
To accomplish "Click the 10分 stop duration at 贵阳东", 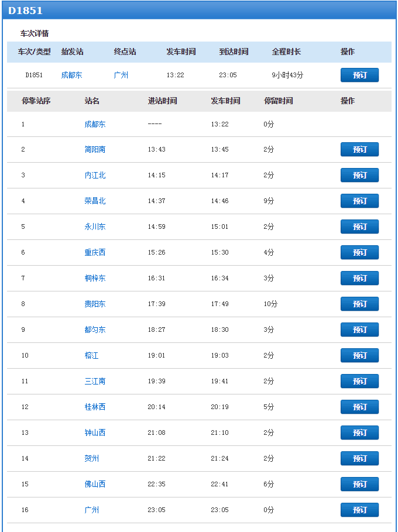I will coord(270,304).
